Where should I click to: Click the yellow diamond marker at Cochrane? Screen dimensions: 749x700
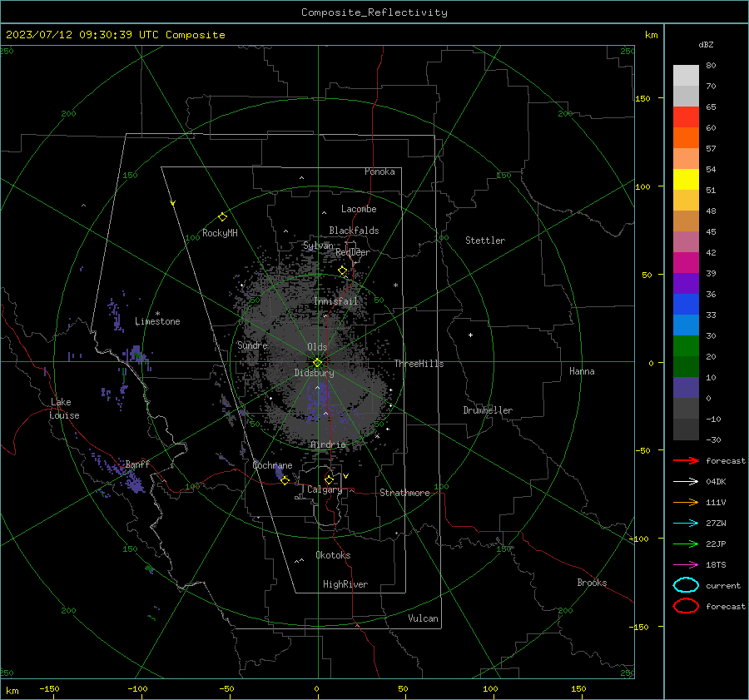[x=285, y=480]
